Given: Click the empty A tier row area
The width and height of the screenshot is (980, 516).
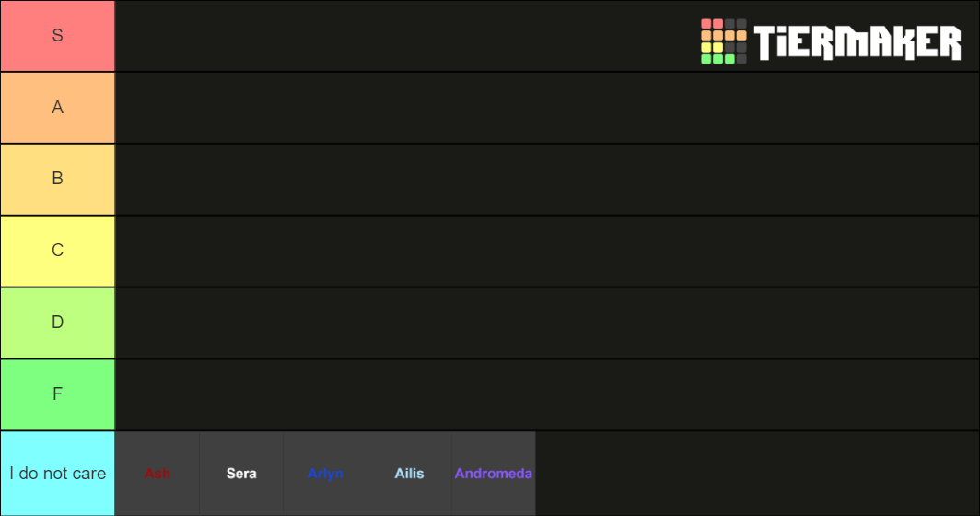Looking at the screenshot, I should point(547,108).
